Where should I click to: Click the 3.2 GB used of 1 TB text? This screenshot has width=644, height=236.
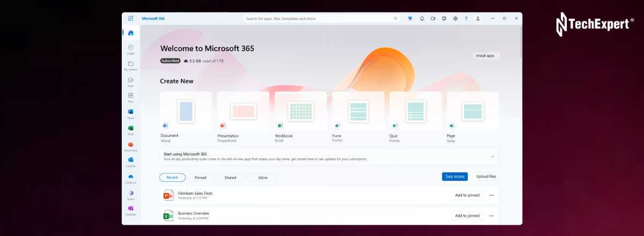pyautogui.click(x=207, y=61)
